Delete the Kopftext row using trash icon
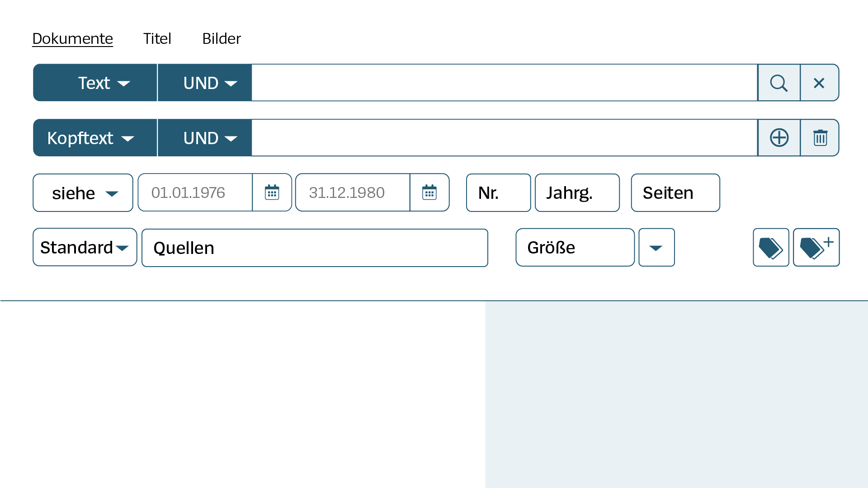This screenshot has height=488, width=868. click(819, 137)
